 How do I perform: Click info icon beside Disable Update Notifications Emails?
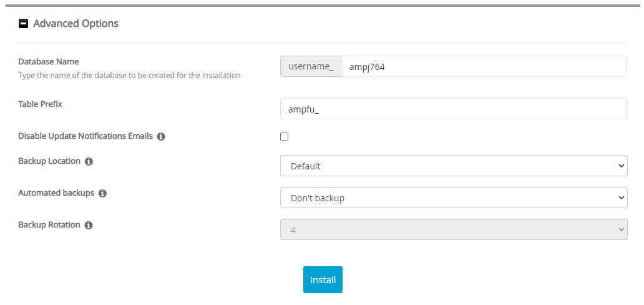[161, 136]
